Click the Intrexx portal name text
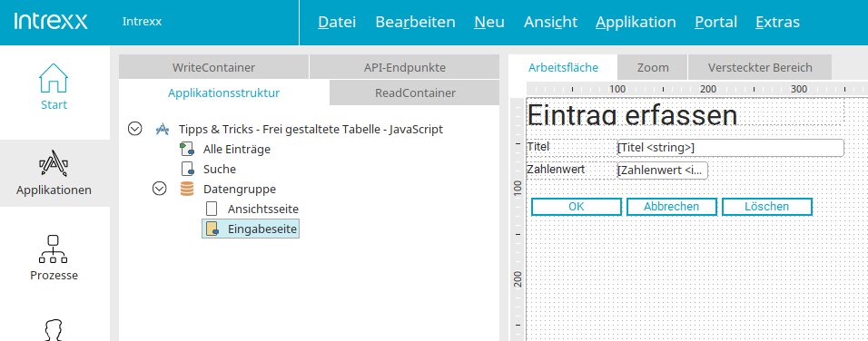This screenshot has height=341, width=868. (x=142, y=22)
